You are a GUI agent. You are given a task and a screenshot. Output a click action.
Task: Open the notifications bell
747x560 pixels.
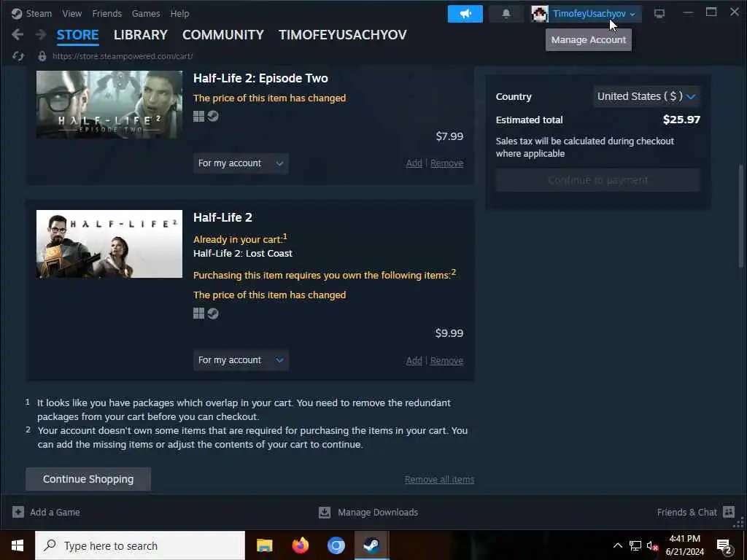tap(506, 14)
